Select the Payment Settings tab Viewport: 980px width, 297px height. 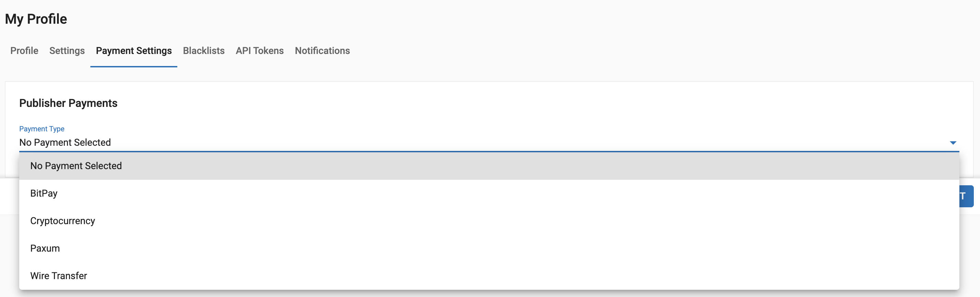(134, 51)
